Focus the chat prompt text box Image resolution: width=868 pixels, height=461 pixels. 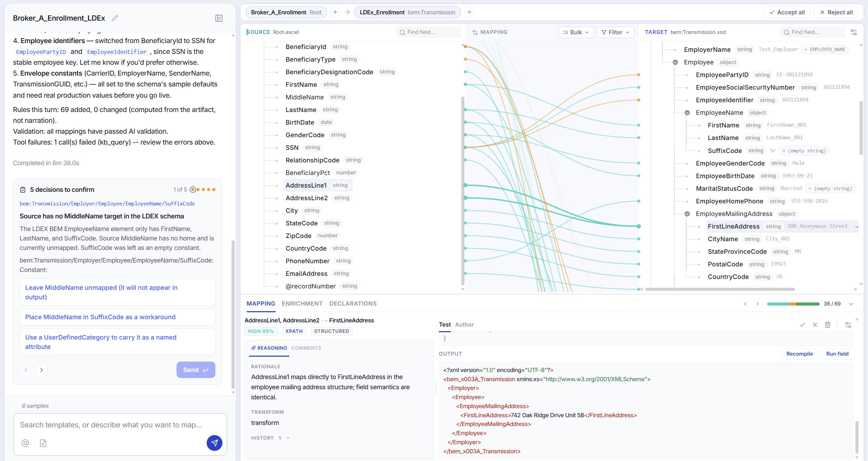pos(120,425)
